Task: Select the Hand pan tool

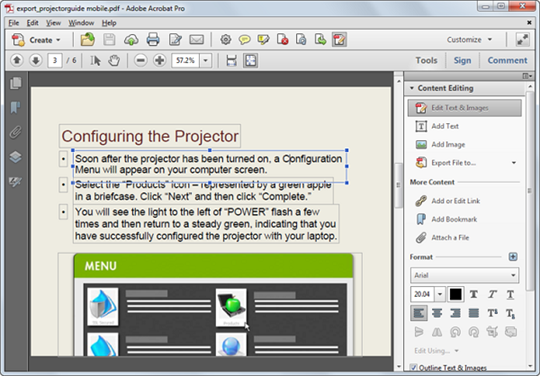Action: click(114, 61)
